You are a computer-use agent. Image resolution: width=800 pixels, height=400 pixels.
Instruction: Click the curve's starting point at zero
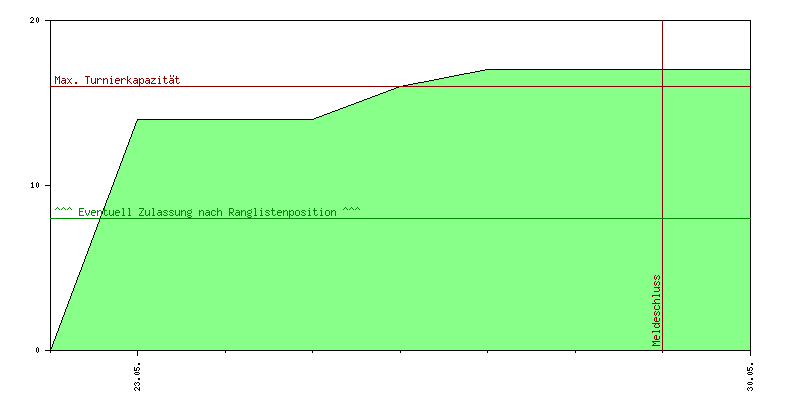pyautogui.click(x=50, y=350)
